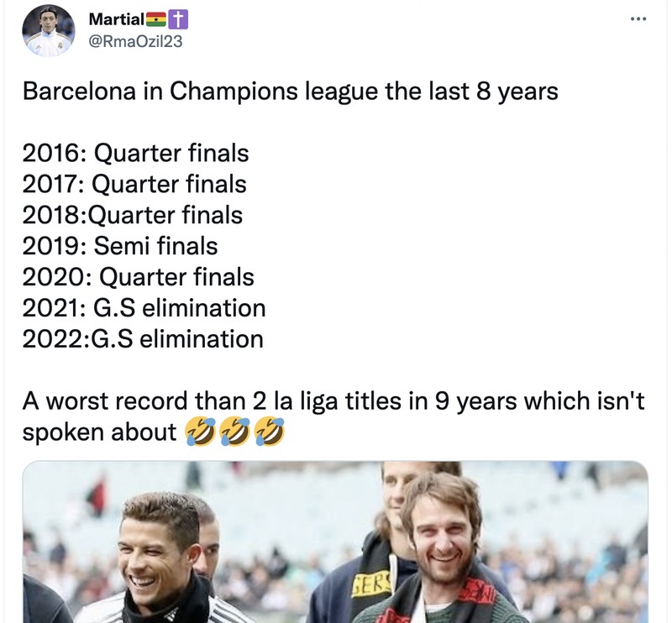
Task: Click the bottom edge of the embedded image
Action: [x=336, y=620]
